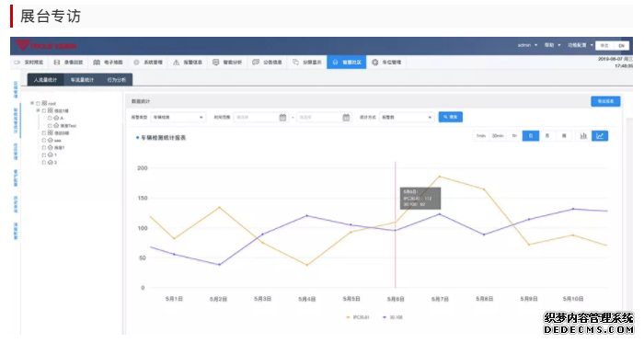This screenshot has height=343, width=644.
Task: Switch to line chart view icon
Action: pos(600,136)
